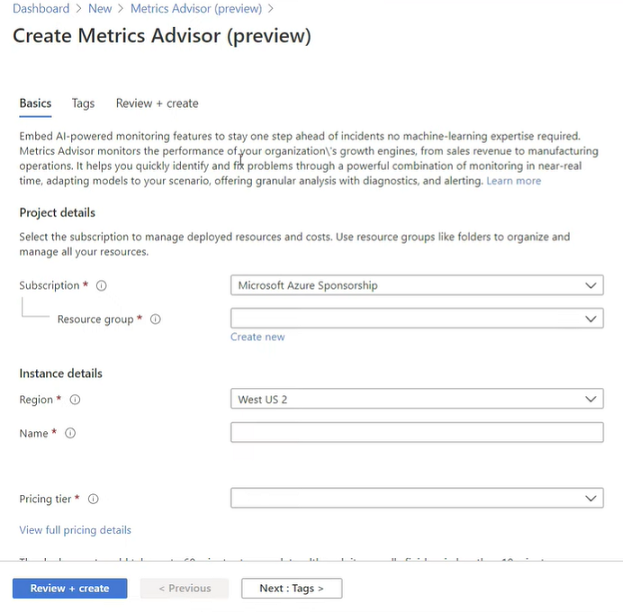Screen dimensions: 623x612
Task: Click the Region info icon
Action: tap(75, 399)
